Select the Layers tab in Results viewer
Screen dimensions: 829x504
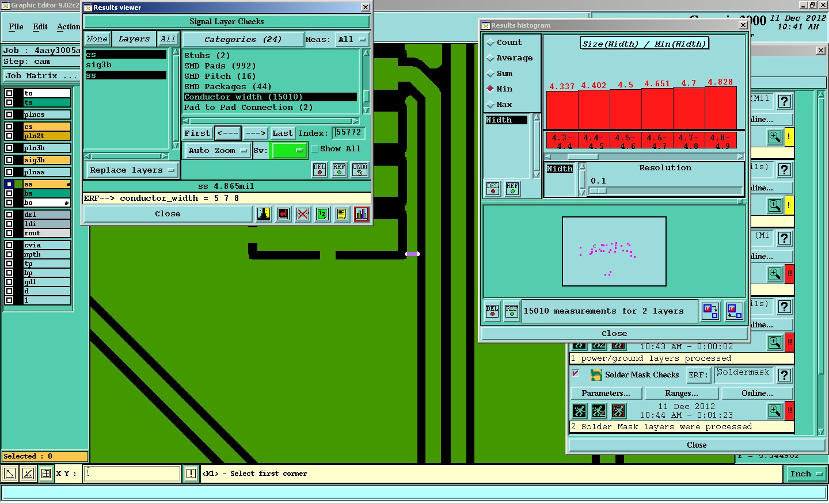tap(134, 39)
